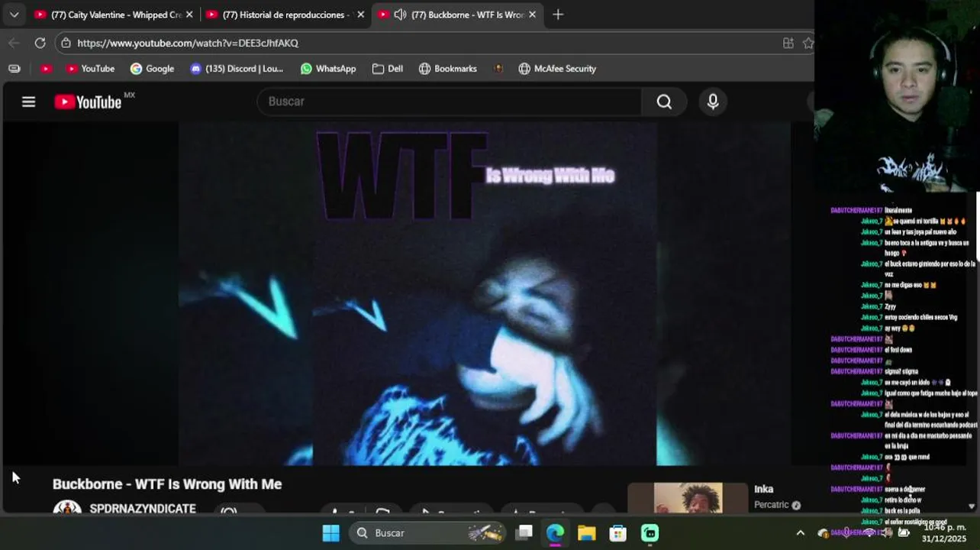Open the WhatsApp bookmark
980x550 pixels.
click(328, 69)
